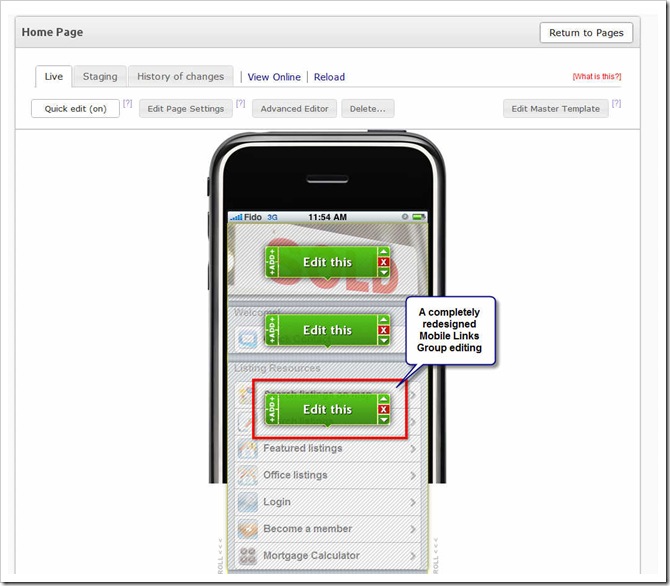This screenshot has height=586, width=670.
Task: Click the Edit Master Template button
Action: 555,109
